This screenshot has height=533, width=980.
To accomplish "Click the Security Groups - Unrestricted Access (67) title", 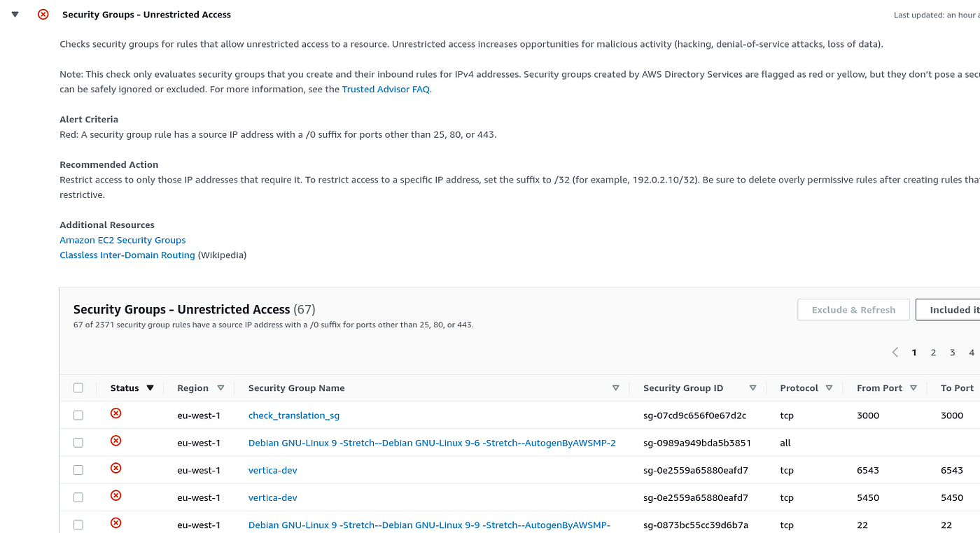I will click(195, 309).
